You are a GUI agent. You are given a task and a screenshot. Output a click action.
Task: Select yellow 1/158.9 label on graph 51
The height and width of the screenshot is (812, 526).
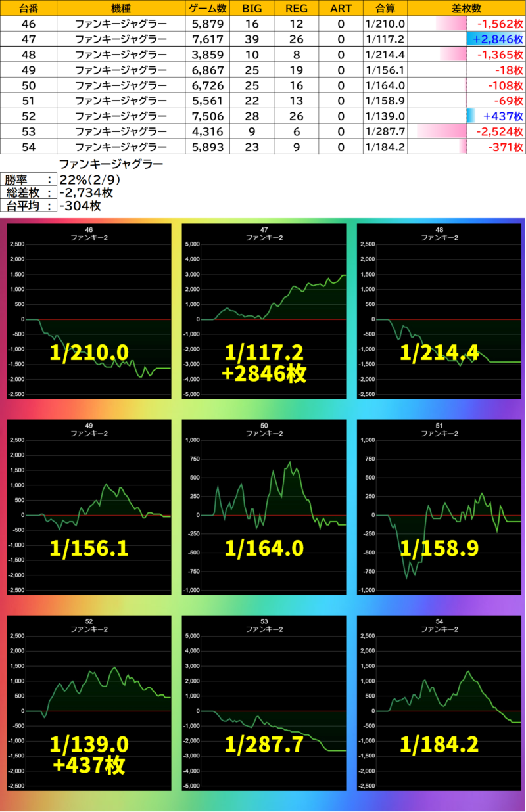pos(440,548)
